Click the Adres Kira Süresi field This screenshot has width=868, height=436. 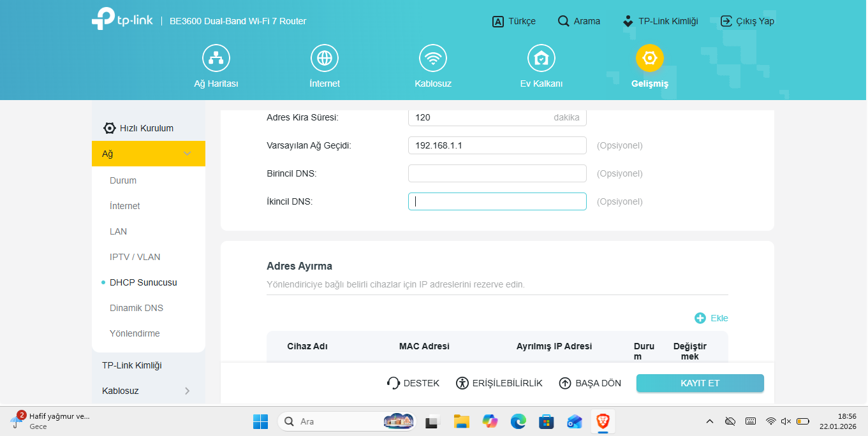coord(497,117)
